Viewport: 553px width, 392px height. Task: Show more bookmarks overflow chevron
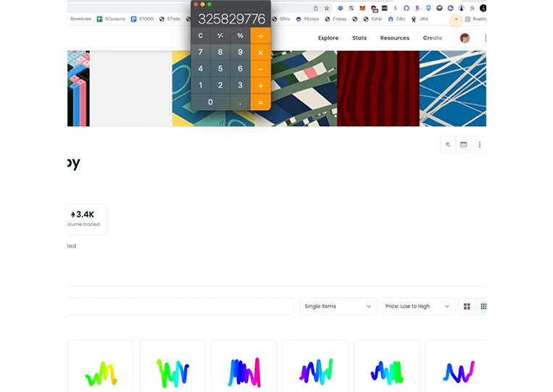456,20
